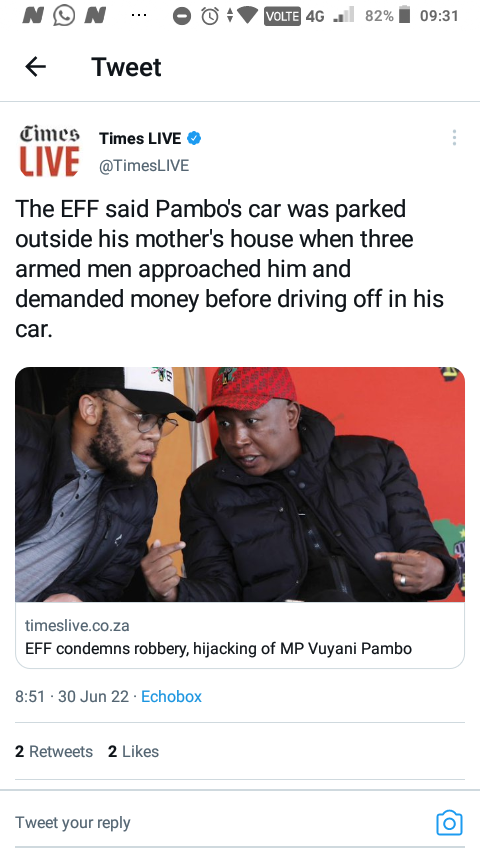Open the timeslive.co.za article headline card

[x=240, y=636]
